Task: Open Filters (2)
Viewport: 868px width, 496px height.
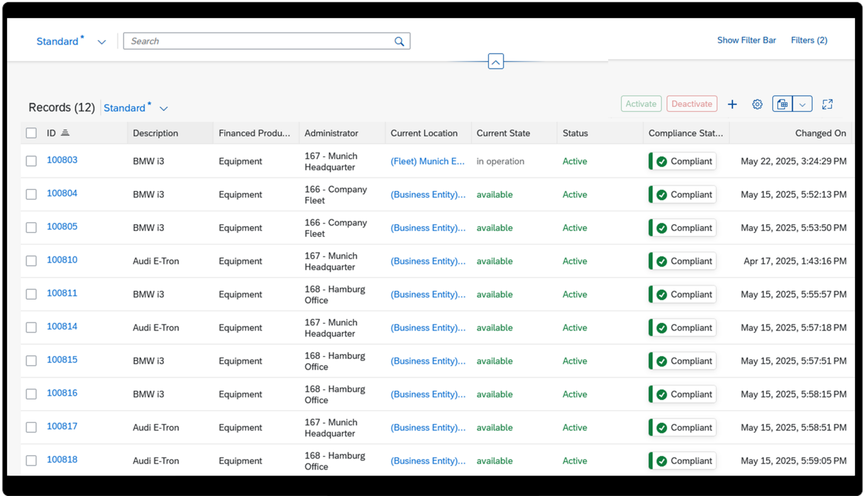Action: (x=809, y=40)
